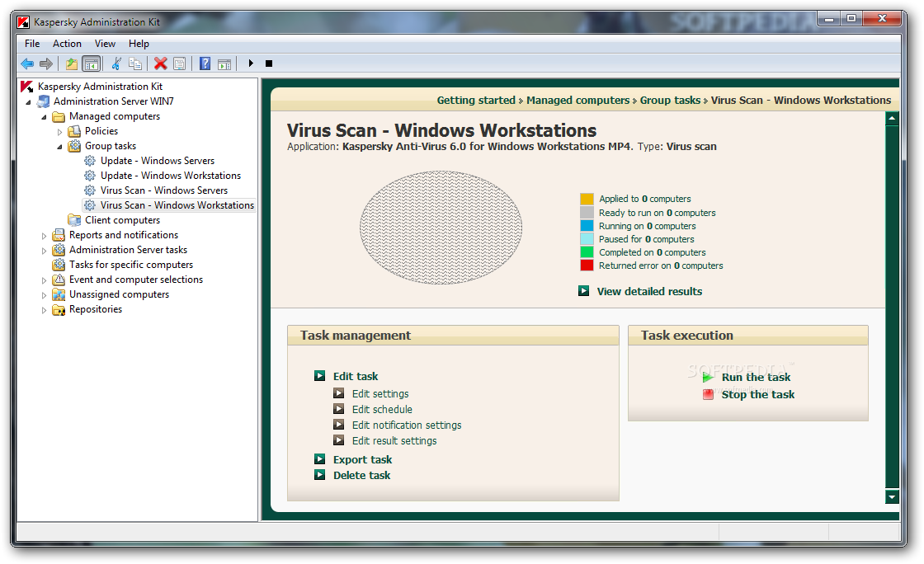This screenshot has width=924, height=564.
Task: Click the black Start task play icon
Action: 251,63
